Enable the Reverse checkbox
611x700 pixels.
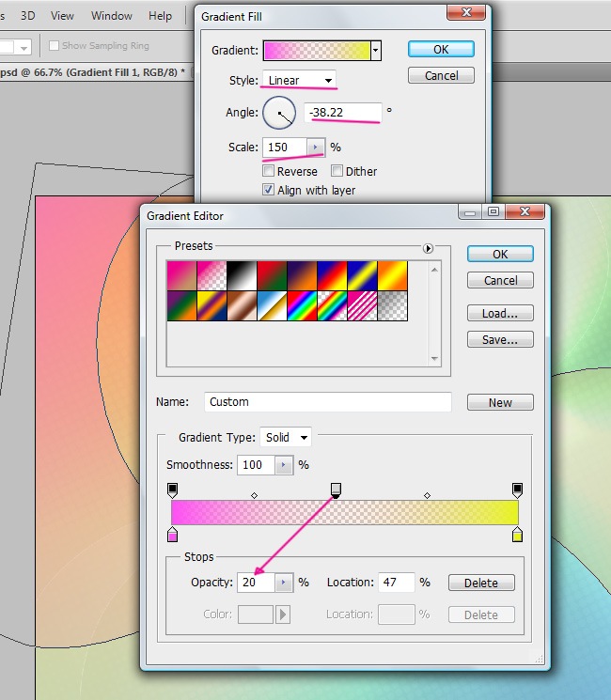coord(269,172)
